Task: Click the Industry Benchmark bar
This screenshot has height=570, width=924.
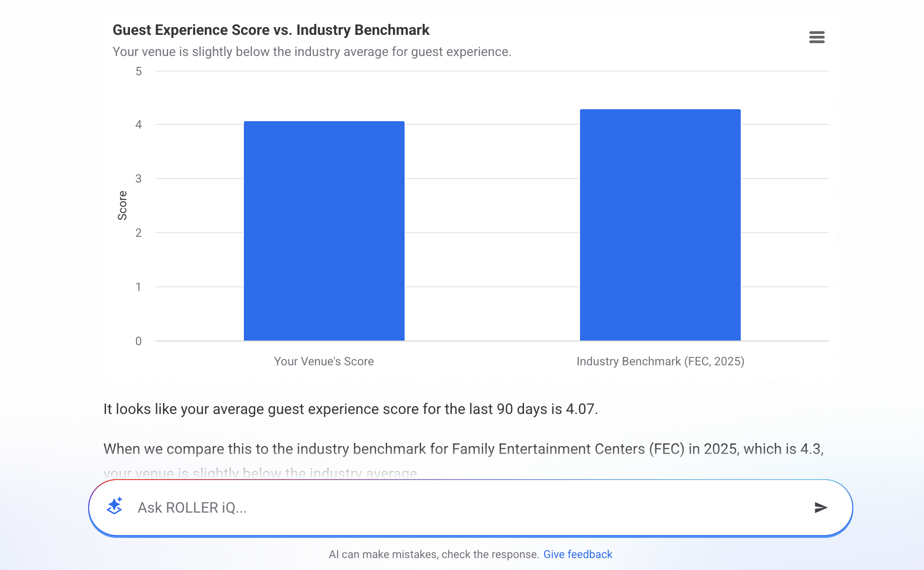Action: click(x=660, y=225)
